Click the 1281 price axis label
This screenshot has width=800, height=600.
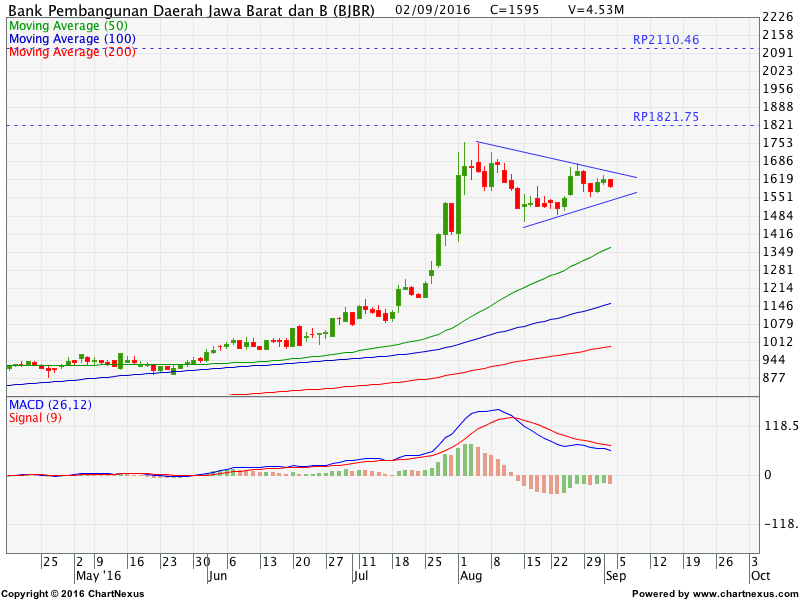[x=778, y=269]
